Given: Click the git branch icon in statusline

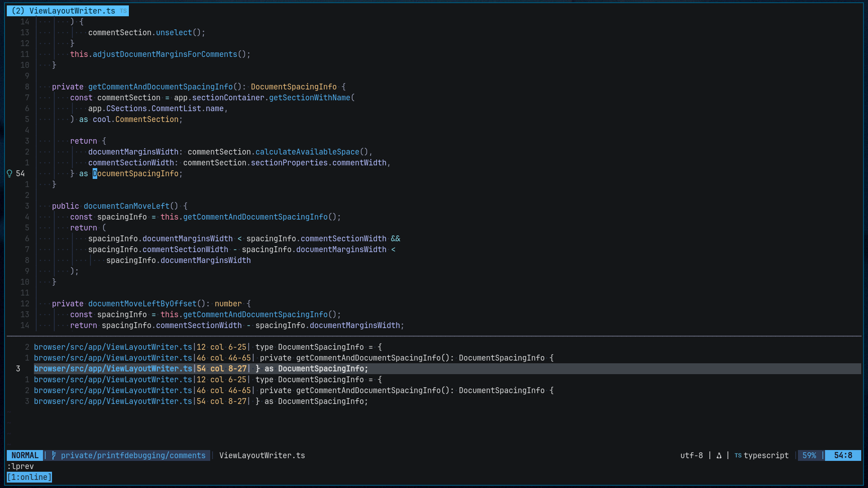Looking at the screenshot, I should [x=54, y=455].
